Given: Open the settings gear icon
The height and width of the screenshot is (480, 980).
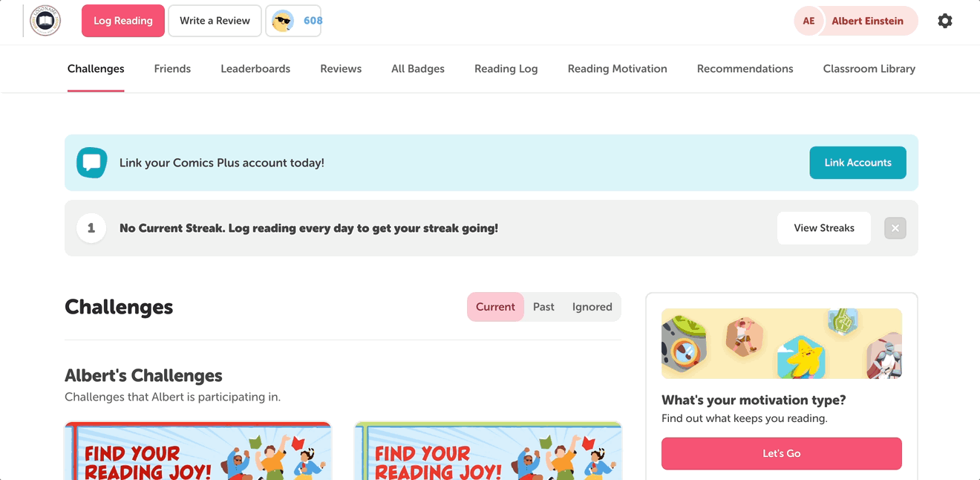Looking at the screenshot, I should [944, 21].
